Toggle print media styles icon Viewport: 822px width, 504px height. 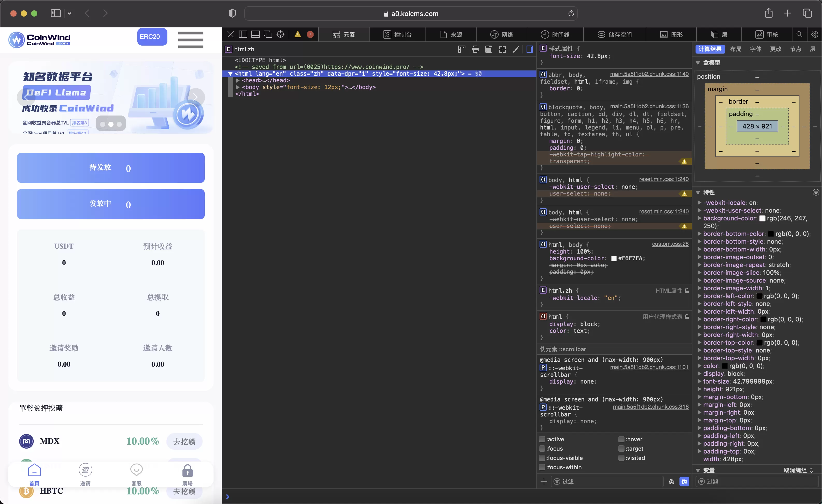475,49
